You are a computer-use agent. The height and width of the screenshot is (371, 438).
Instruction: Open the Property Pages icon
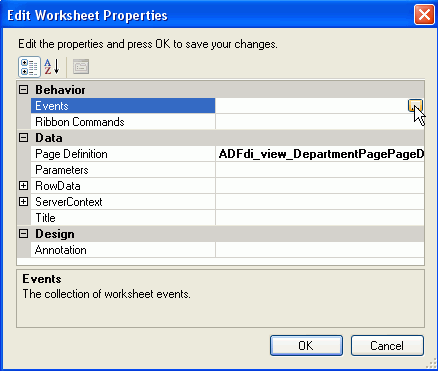point(81,67)
